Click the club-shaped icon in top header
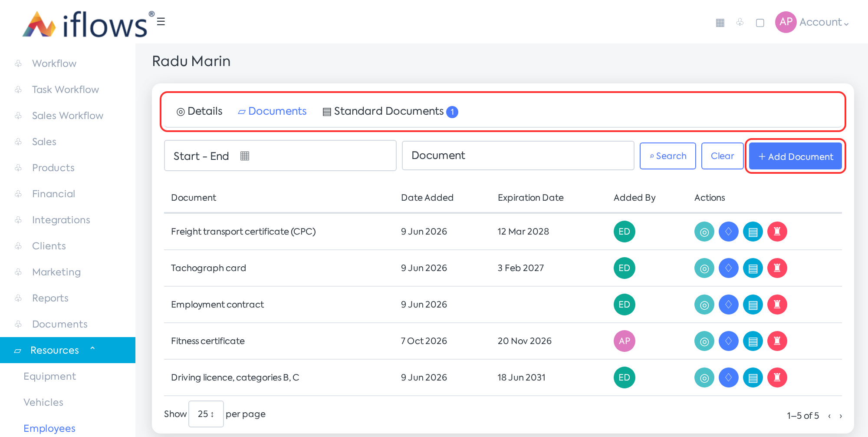Screen dimensions: 868x437 [740, 22]
